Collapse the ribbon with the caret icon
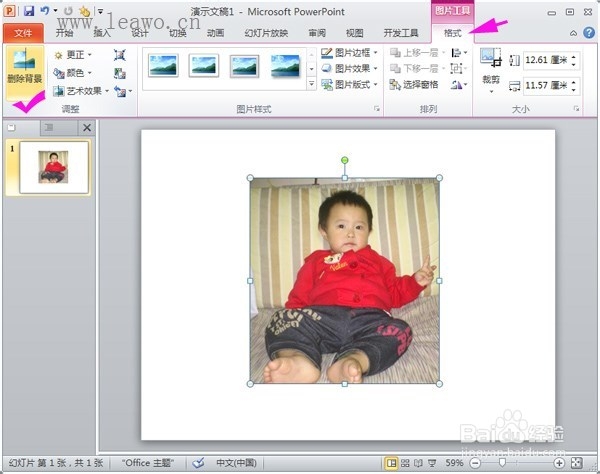Viewport: 600px width, 474px height. coord(573,33)
